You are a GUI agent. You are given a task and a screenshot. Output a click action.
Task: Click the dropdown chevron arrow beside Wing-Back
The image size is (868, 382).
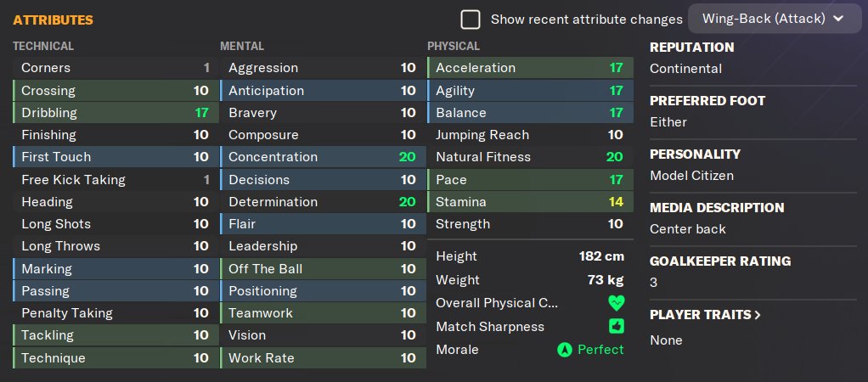(x=839, y=19)
